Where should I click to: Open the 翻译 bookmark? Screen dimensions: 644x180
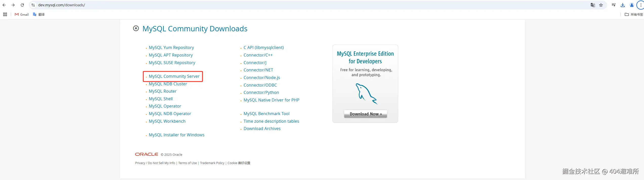[x=39, y=14]
